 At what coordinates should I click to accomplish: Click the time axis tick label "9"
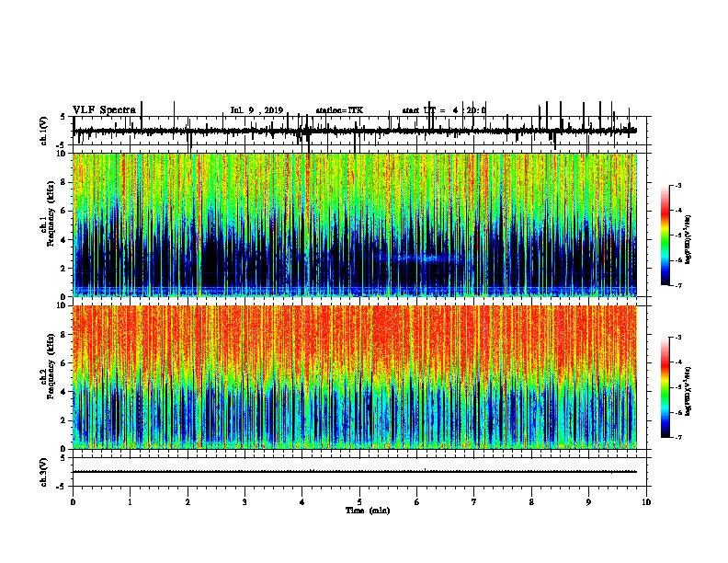pyautogui.click(x=588, y=502)
